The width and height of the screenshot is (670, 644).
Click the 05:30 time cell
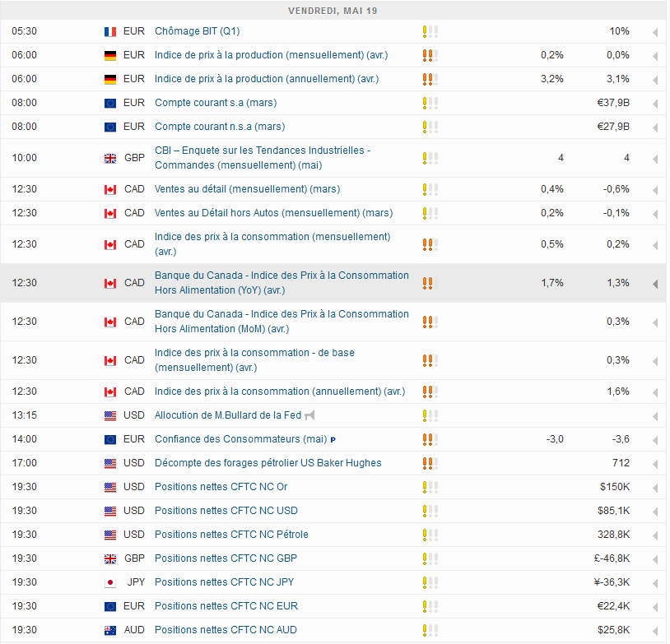[x=25, y=31]
